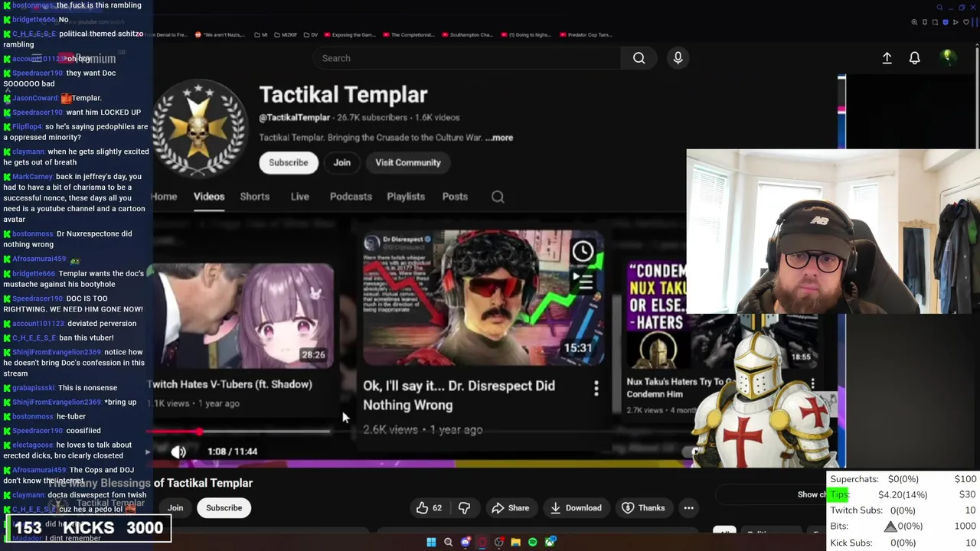Open the Posts tab
Screen dimensions: 980x551
455,197
